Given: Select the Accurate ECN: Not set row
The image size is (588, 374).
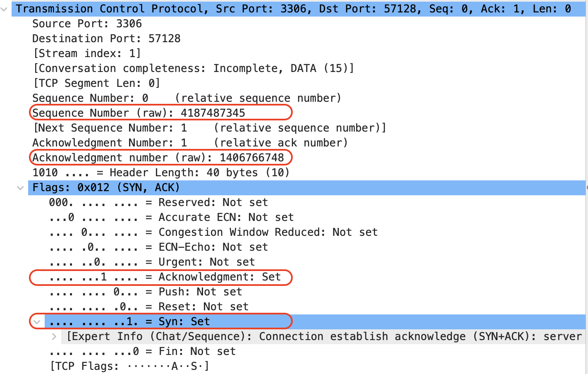Looking at the screenshot, I should point(171,217).
